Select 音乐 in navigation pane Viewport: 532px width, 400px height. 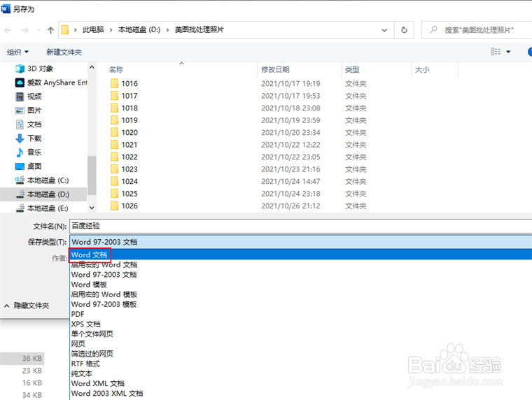click(29, 152)
